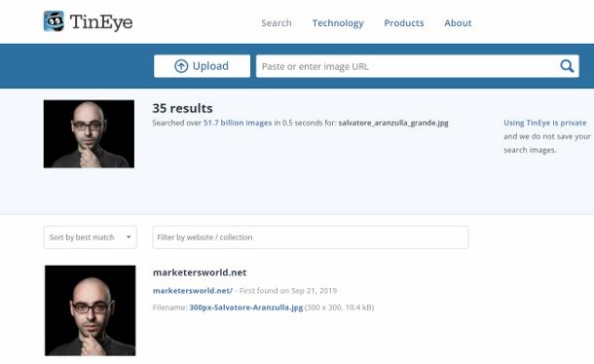Open the Products menu item
The image size is (594, 364).
404,23
